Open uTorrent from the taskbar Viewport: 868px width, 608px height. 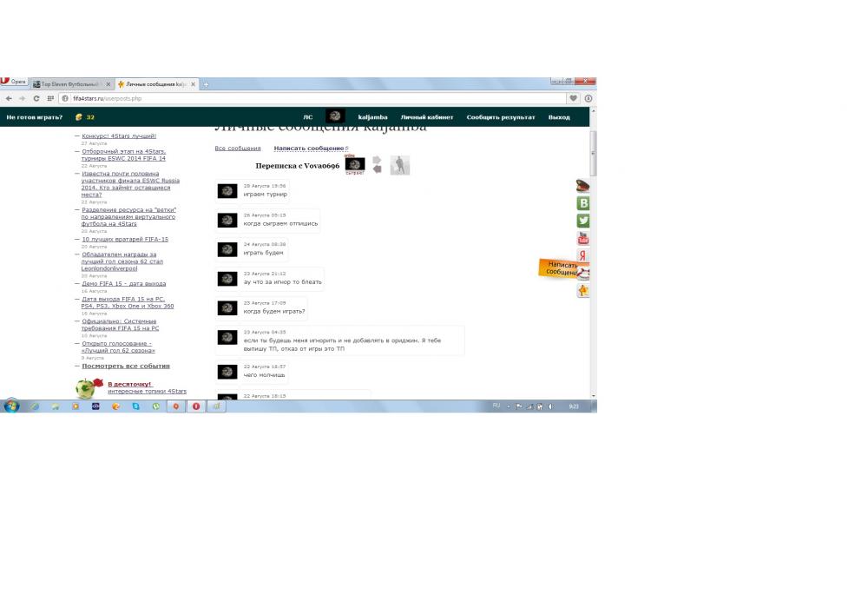click(x=156, y=406)
